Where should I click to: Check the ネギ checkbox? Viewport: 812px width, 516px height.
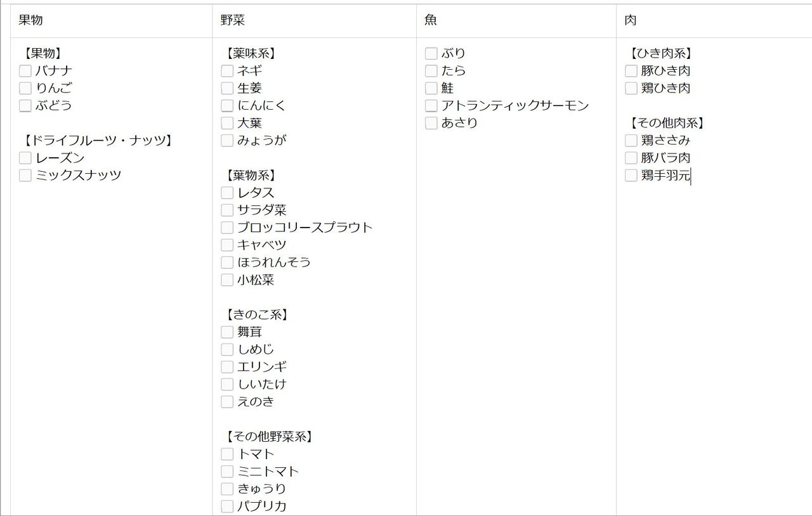[227, 71]
